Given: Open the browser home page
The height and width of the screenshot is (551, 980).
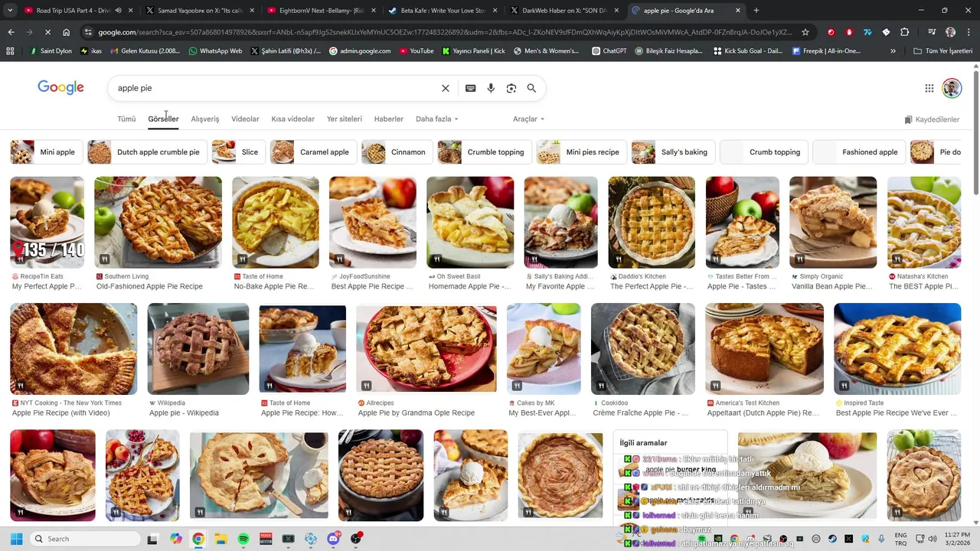Looking at the screenshot, I should [x=67, y=32].
